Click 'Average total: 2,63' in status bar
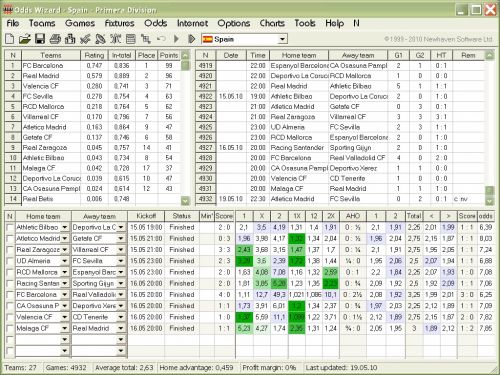500x375 pixels. pos(124,368)
